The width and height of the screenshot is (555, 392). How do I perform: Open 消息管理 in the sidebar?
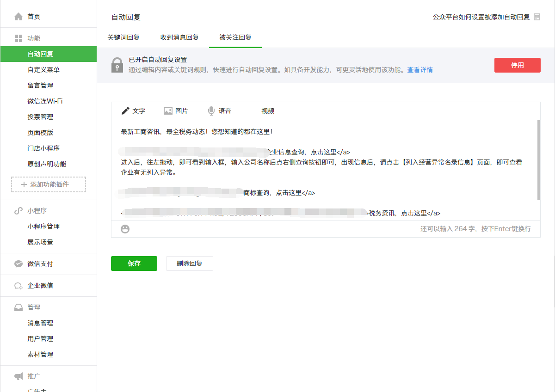[x=40, y=323]
